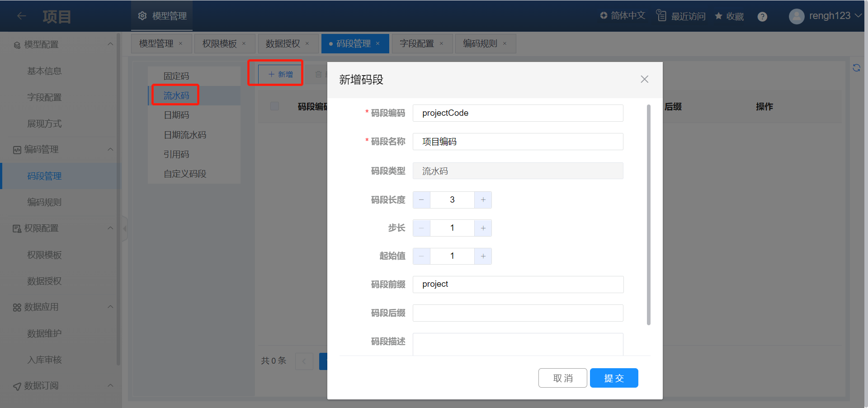
Task: Click the 码段后缀 input field
Action: click(x=518, y=313)
